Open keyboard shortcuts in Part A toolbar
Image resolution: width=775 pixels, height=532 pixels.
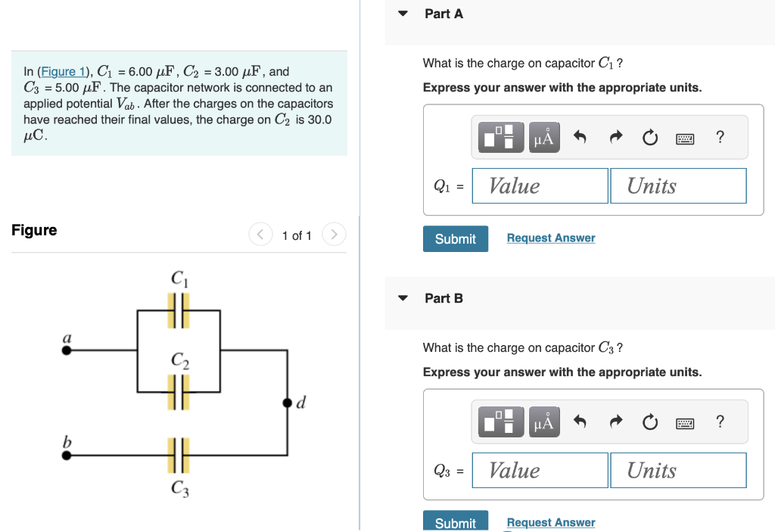pos(685,137)
